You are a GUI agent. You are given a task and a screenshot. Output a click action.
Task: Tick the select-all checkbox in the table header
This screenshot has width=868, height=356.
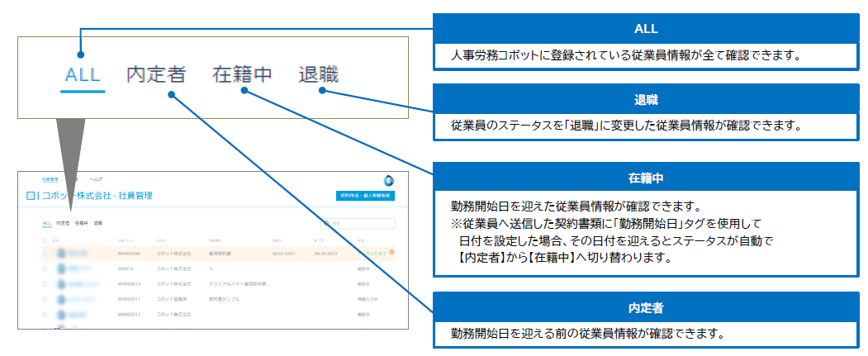[45, 241]
